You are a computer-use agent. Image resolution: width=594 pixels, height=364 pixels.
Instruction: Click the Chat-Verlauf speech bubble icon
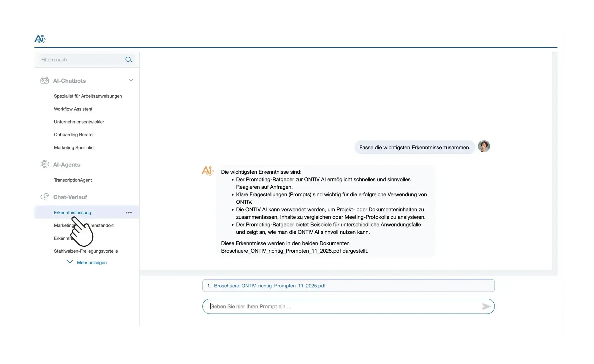click(x=45, y=197)
